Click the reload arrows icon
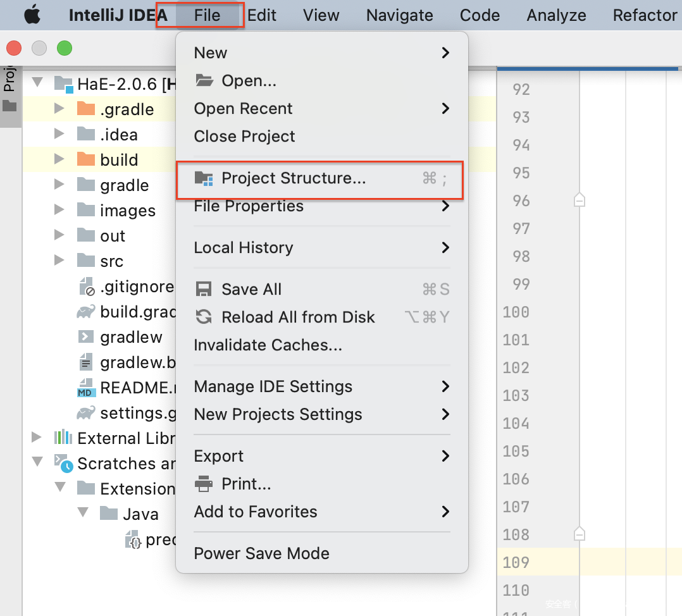The image size is (682, 616). 204,317
